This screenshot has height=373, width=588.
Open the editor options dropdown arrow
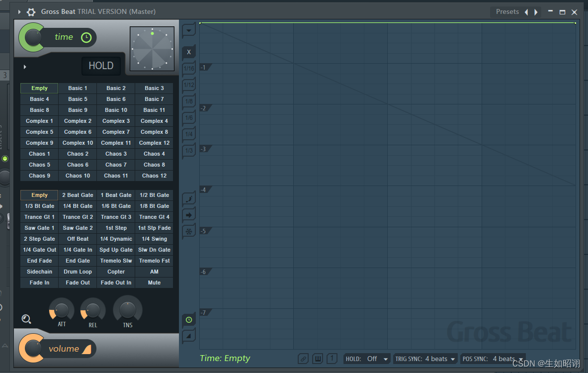(x=188, y=30)
